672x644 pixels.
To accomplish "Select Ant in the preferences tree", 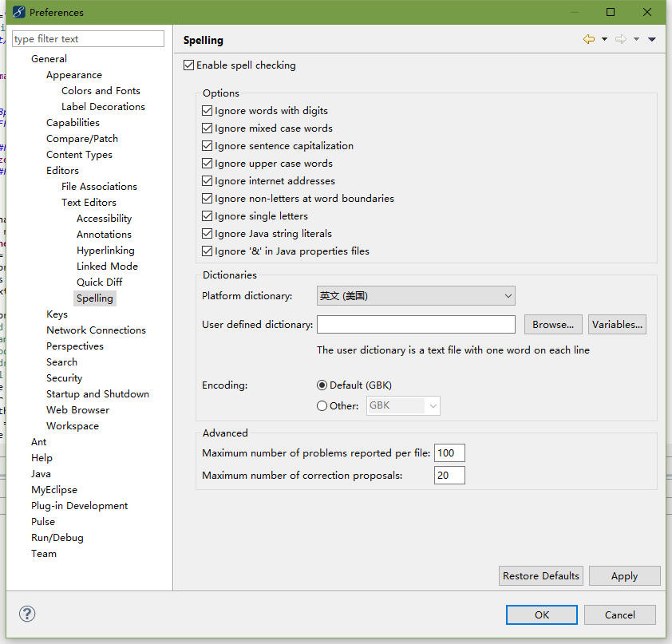I will click(38, 442).
